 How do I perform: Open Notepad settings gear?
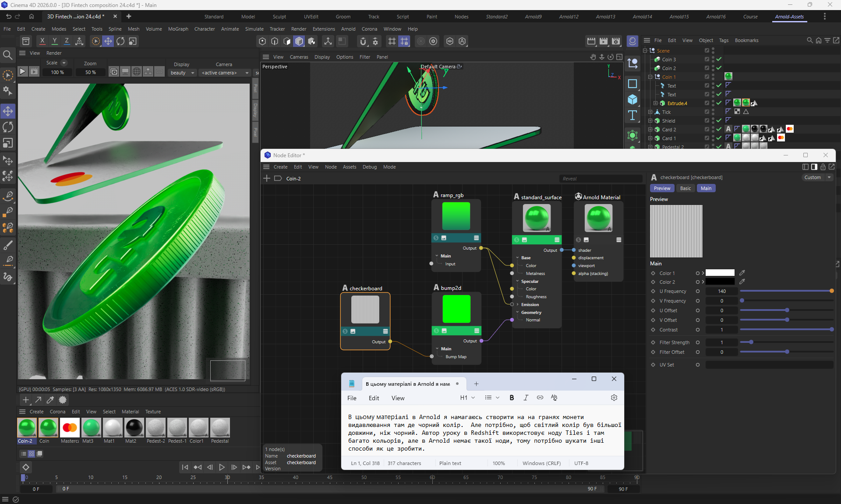point(614,398)
